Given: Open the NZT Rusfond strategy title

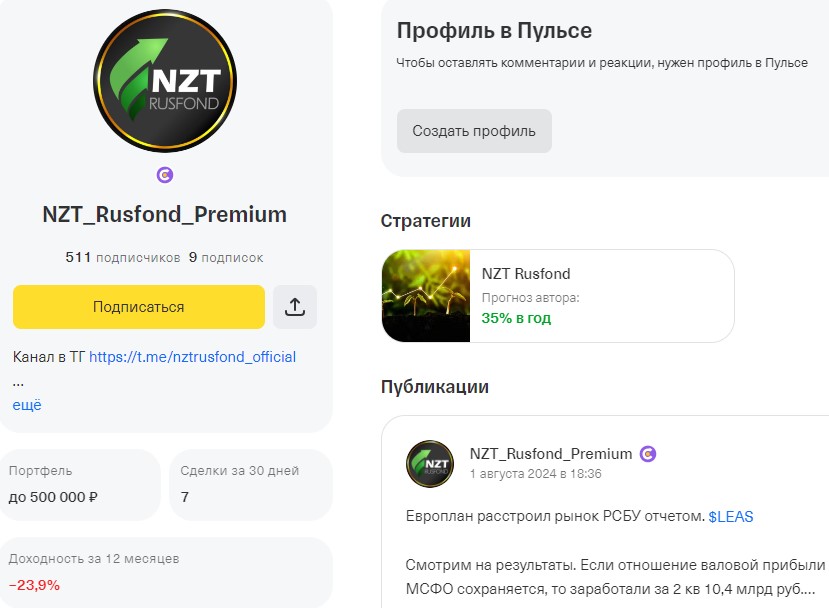Looking at the screenshot, I should pos(526,273).
